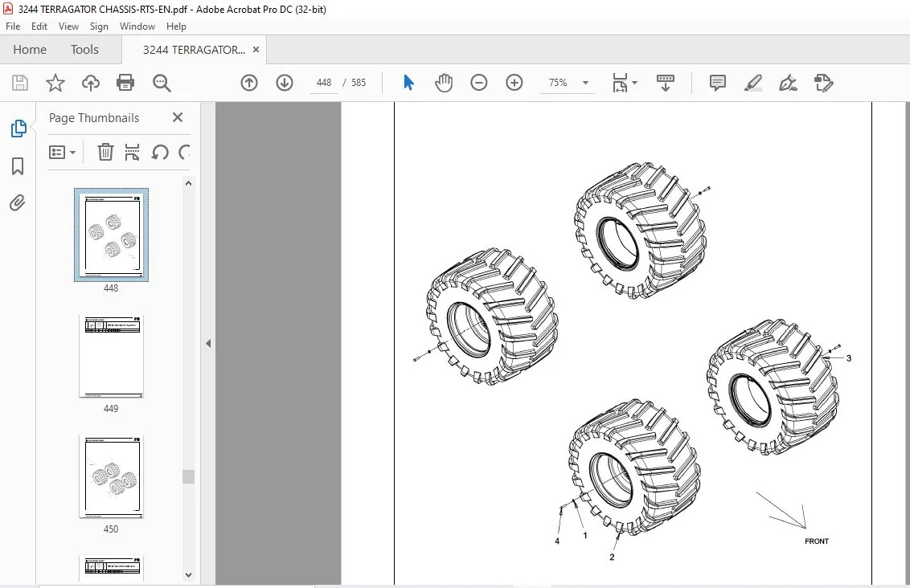Open the Find text magnifier tool
This screenshot has width=910, height=588.
[x=162, y=83]
